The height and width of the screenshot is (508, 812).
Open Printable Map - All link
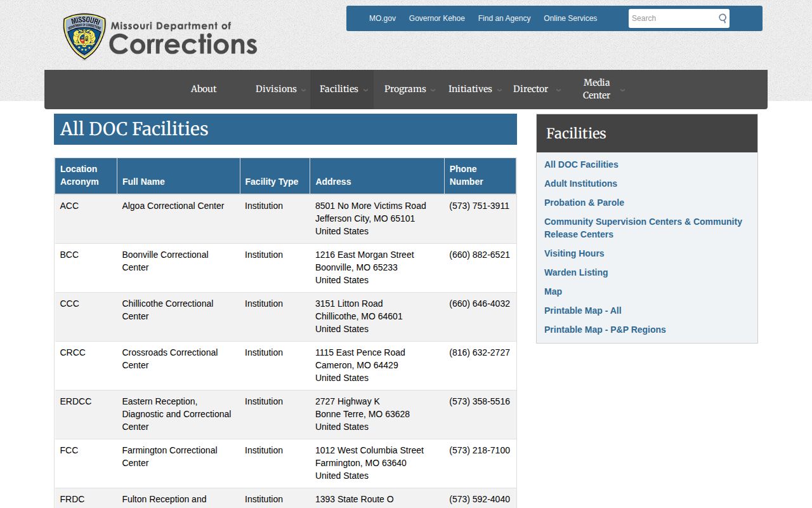pos(583,311)
